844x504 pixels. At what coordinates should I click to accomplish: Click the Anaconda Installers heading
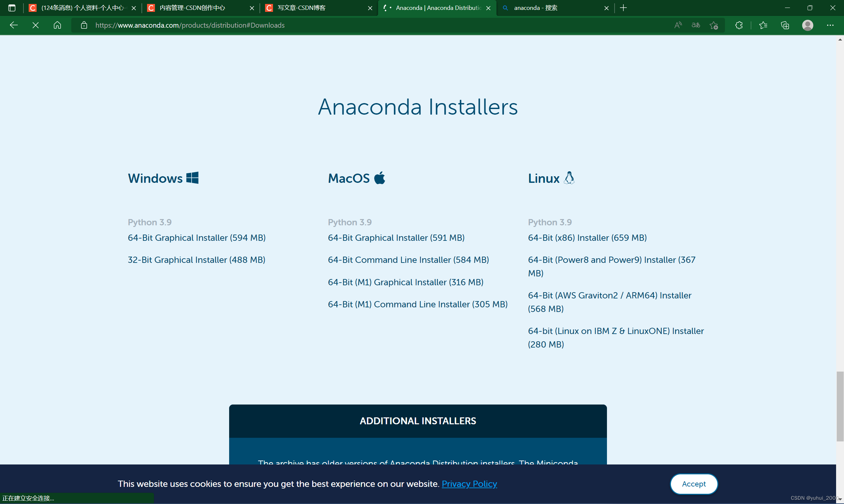[x=418, y=107]
